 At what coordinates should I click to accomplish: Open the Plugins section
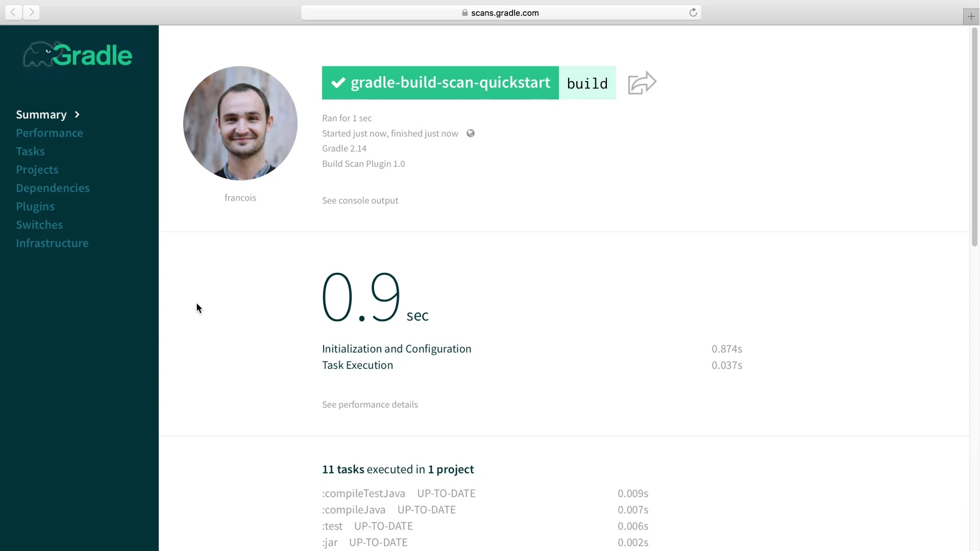pyautogui.click(x=35, y=206)
